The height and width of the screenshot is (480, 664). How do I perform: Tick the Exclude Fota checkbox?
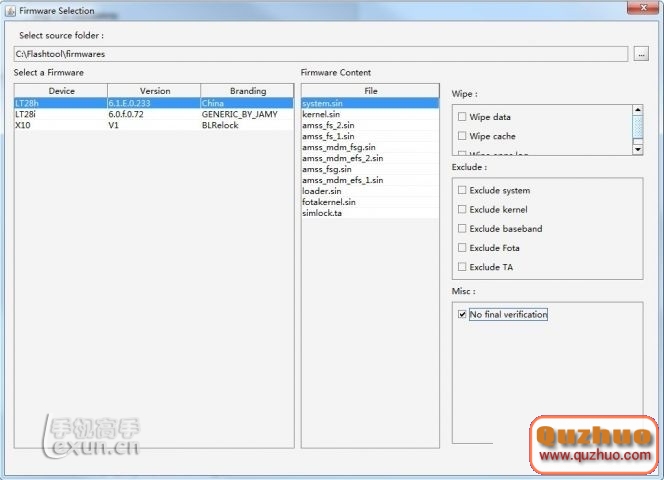[x=462, y=247]
